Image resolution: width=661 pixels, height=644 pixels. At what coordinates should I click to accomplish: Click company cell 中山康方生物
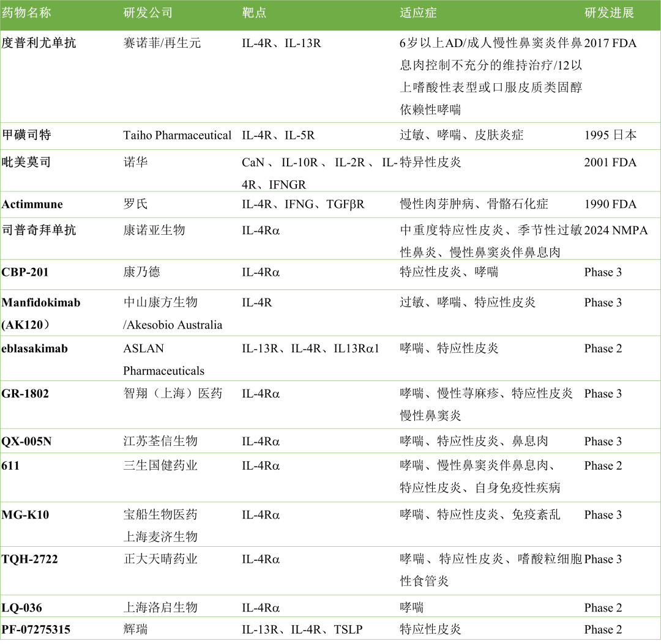(x=160, y=302)
